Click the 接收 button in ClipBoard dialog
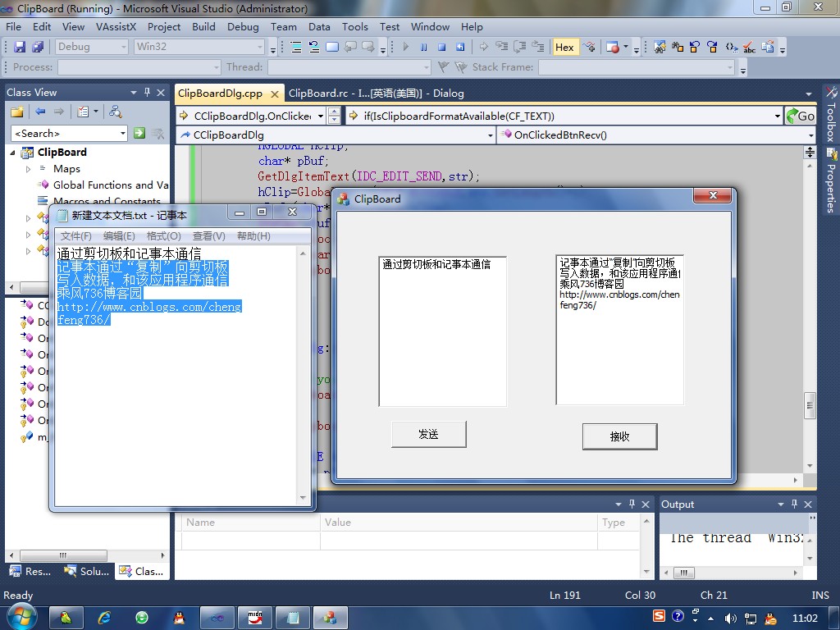 point(620,436)
